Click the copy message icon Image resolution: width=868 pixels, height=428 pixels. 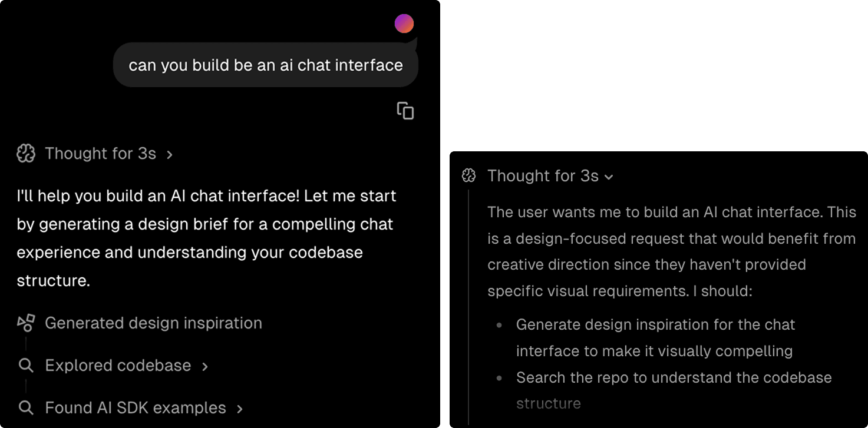[407, 111]
